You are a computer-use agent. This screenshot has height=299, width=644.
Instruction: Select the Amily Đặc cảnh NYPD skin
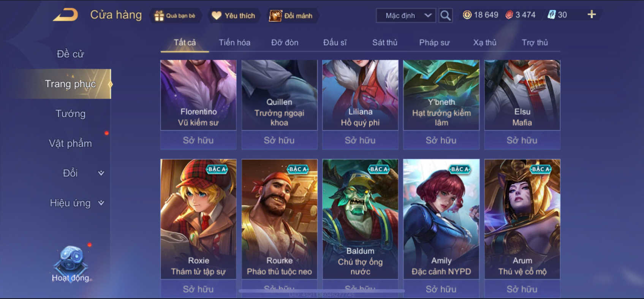click(441, 219)
